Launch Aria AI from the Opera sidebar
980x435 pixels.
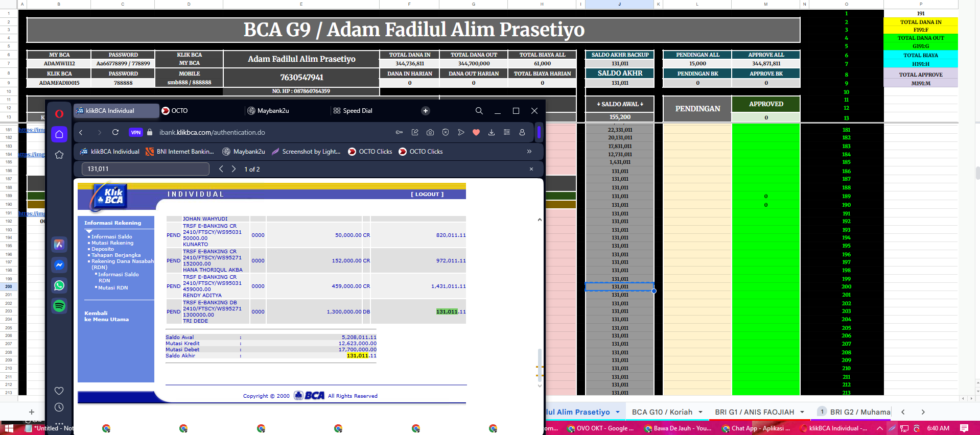tap(59, 245)
